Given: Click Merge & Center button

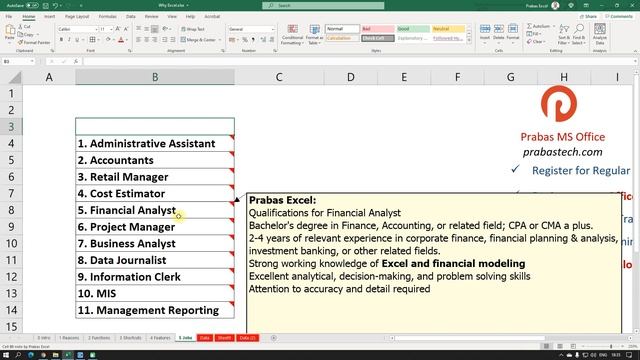Looking at the screenshot, I should [x=198, y=40].
